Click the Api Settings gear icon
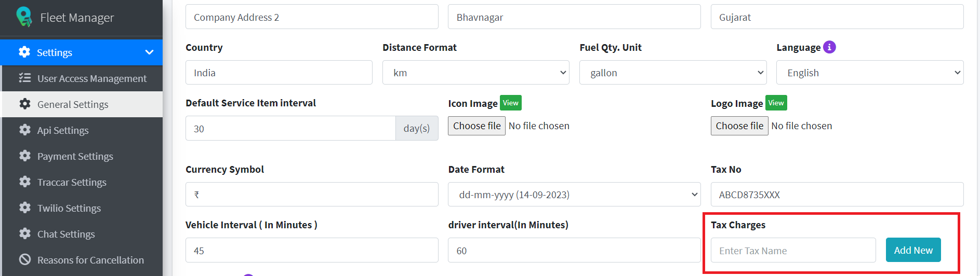The width and height of the screenshot is (980, 276). (24, 130)
